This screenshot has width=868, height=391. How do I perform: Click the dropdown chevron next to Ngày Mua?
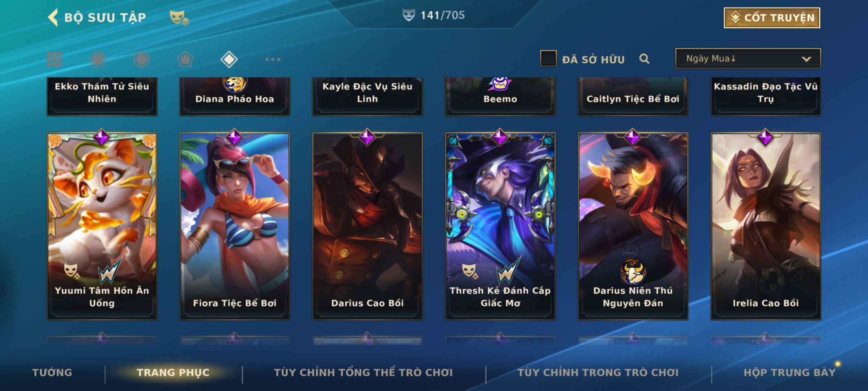click(x=806, y=59)
